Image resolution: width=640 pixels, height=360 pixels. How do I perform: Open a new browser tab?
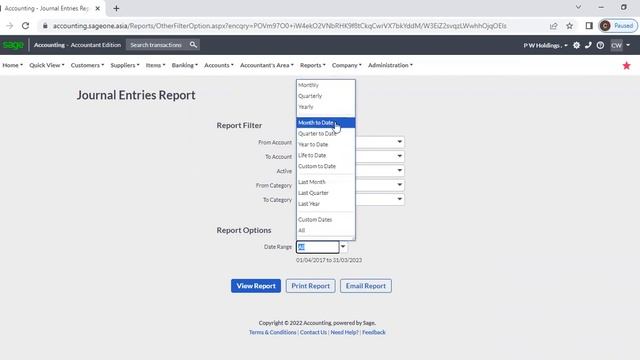click(116, 8)
